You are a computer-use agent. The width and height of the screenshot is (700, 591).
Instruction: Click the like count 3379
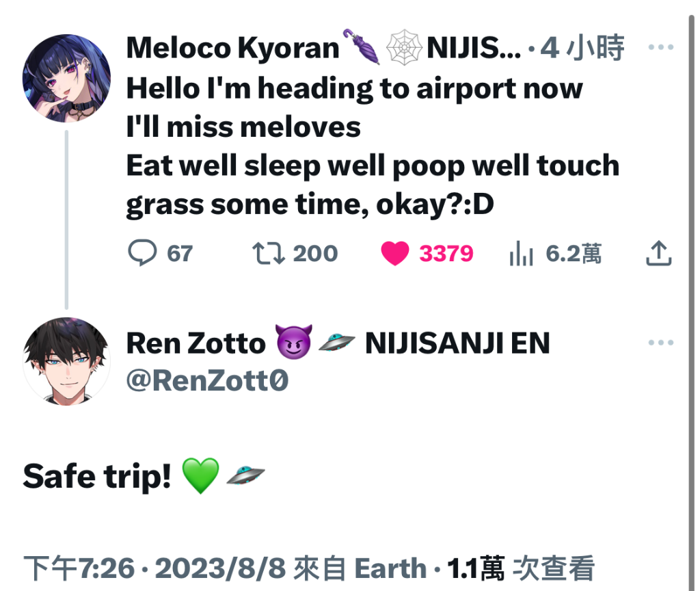coord(446,254)
